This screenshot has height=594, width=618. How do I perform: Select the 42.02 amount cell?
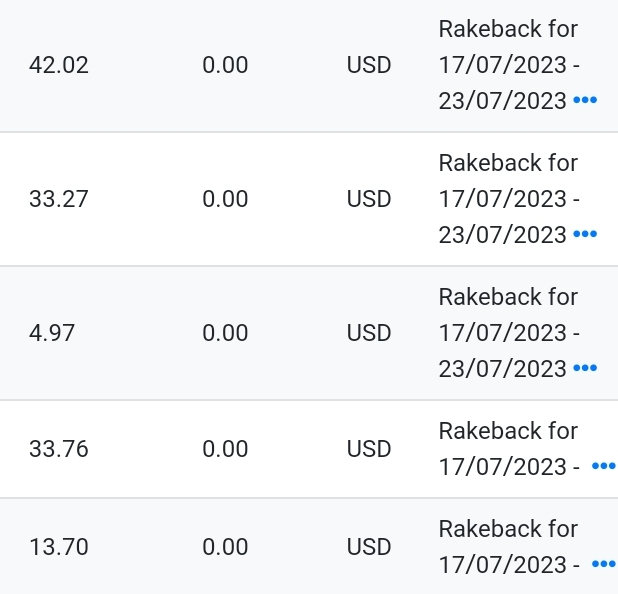(x=59, y=66)
